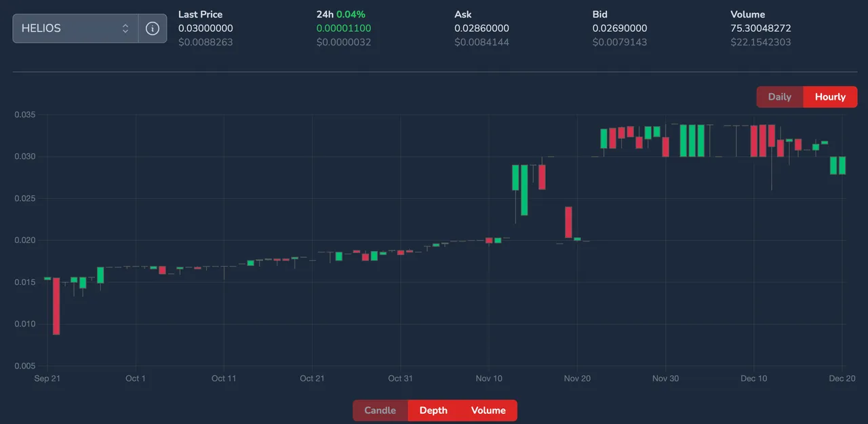Click the Dec 20 date axis label
This screenshot has height=424, width=868.
point(842,379)
